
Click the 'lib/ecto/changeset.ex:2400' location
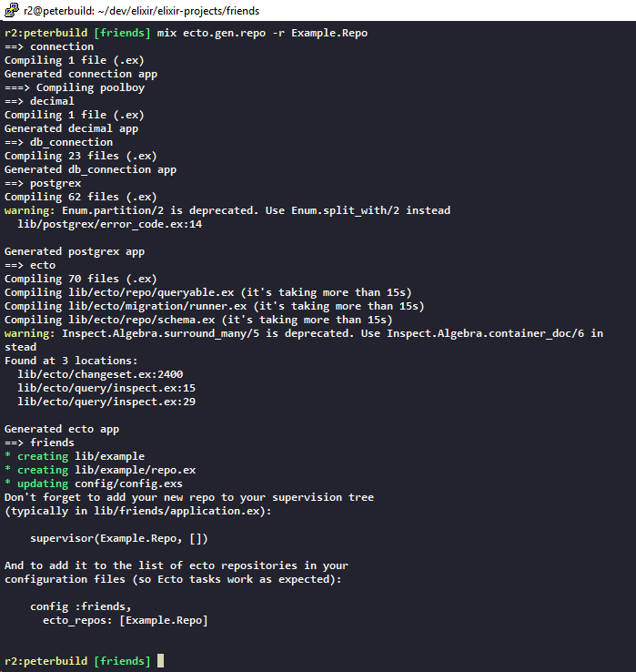[x=100, y=374]
